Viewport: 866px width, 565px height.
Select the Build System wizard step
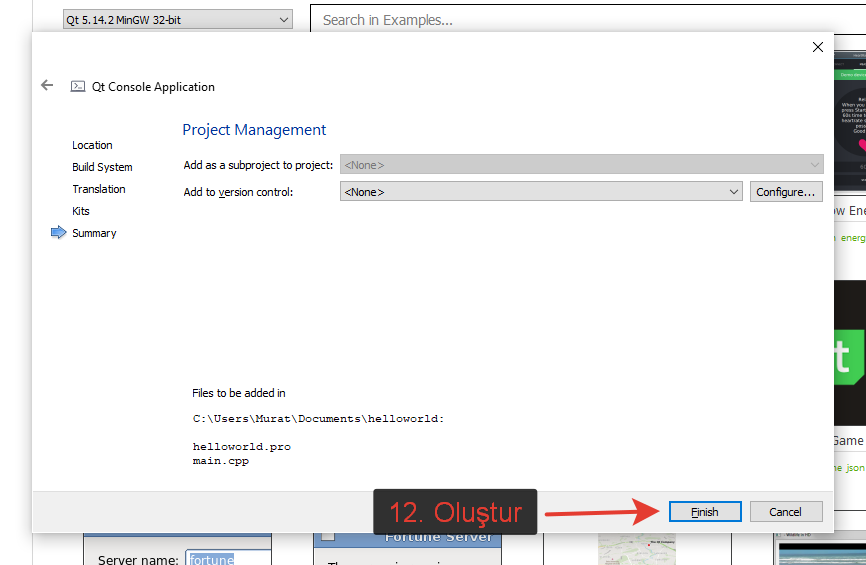(x=102, y=167)
